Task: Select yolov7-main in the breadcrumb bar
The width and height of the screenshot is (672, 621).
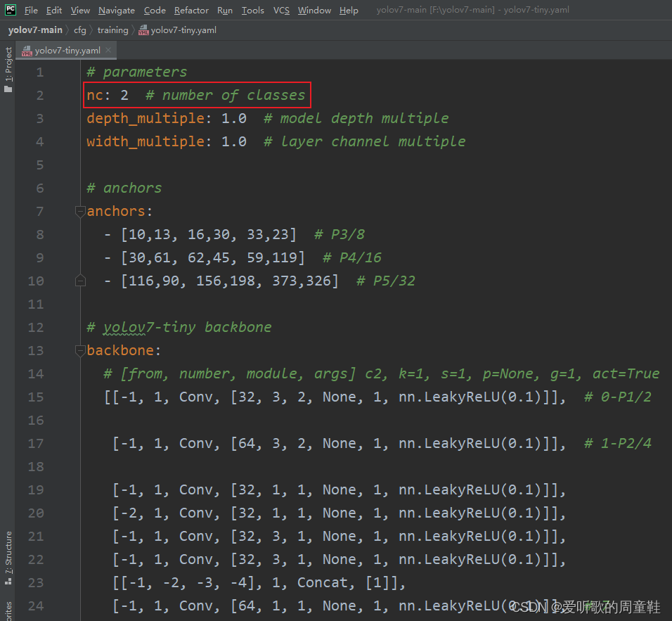Action: (35, 30)
